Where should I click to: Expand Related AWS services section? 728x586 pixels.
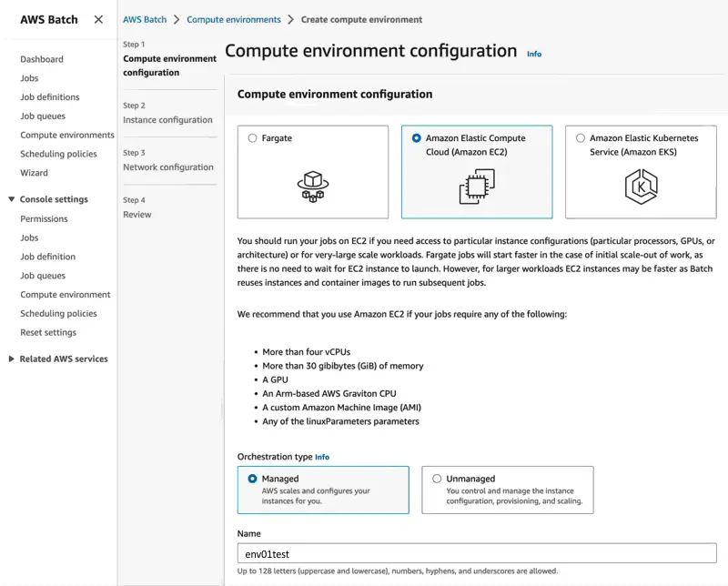click(11, 359)
